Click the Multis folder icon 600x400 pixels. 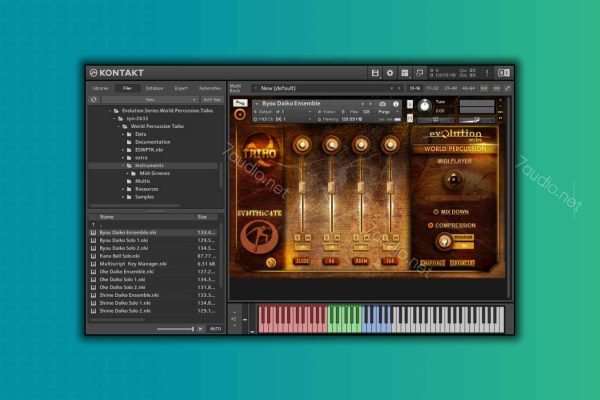click(x=129, y=181)
